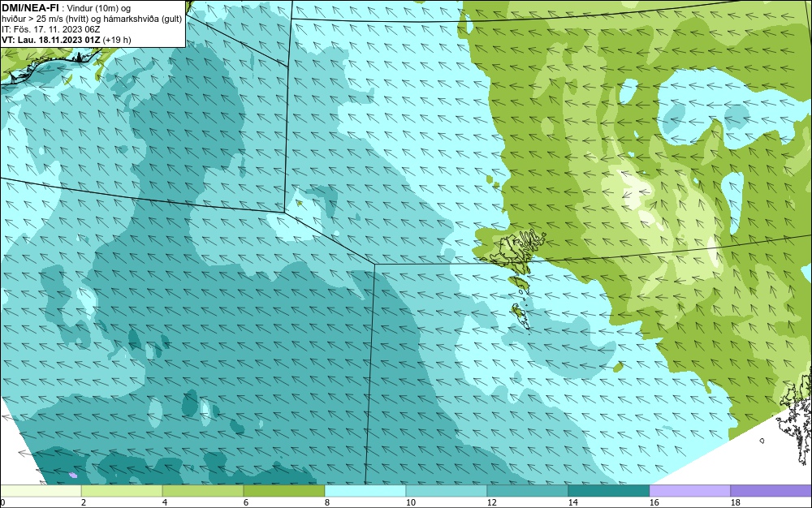Click the 14–16 m/s dark teal swatch
812x508 pixels.
click(609, 491)
